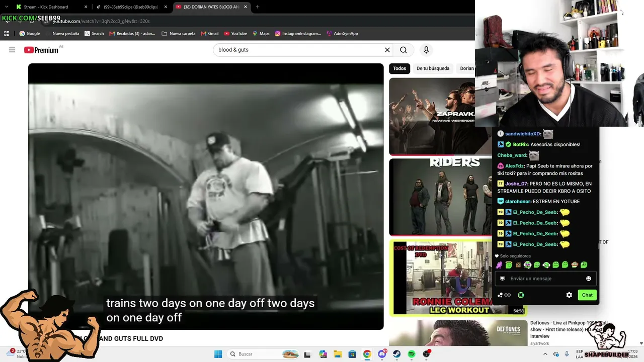Select the 'Dorian' filter chip
Viewport: 644px width, 362px height.
click(x=467, y=68)
